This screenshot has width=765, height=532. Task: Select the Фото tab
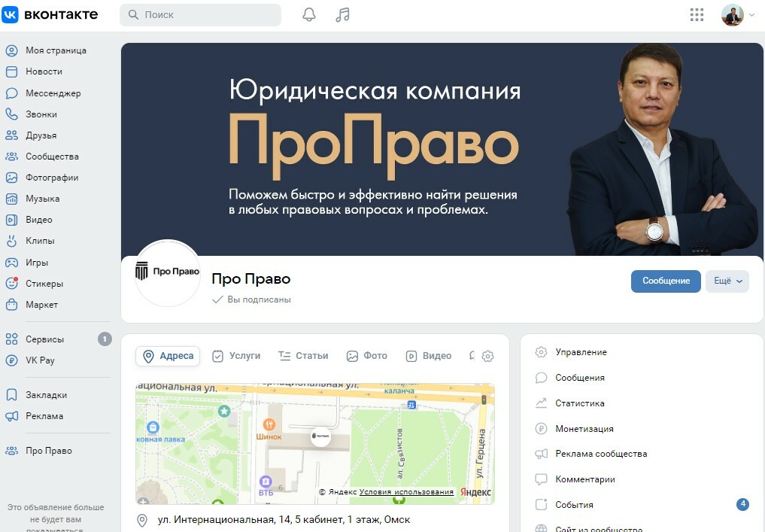tap(367, 356)
